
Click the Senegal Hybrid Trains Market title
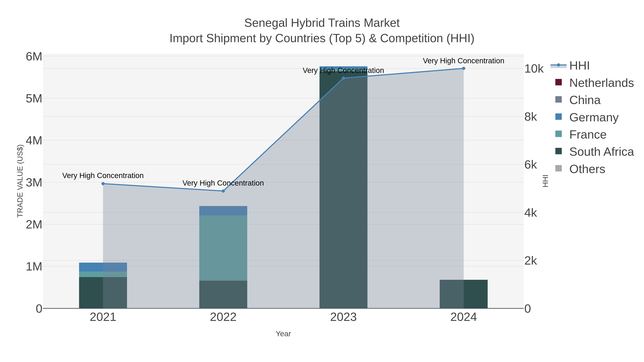coord(322,23)
